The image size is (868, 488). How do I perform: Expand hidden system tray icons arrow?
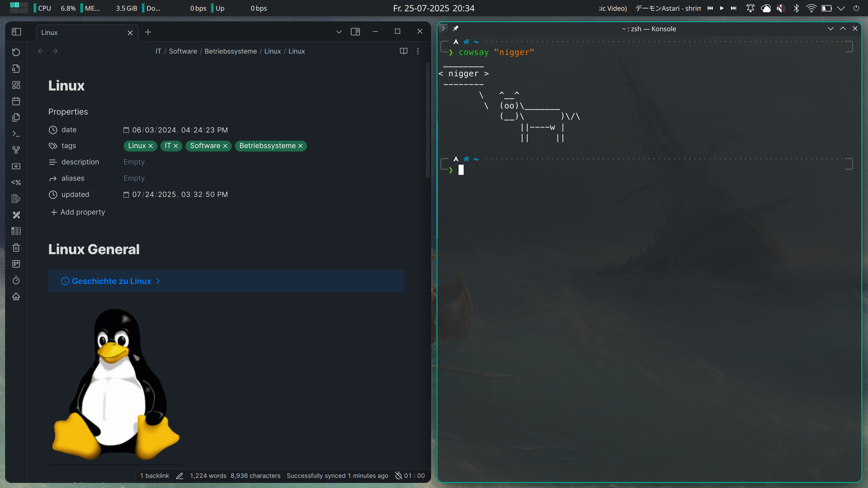(841, 8)
